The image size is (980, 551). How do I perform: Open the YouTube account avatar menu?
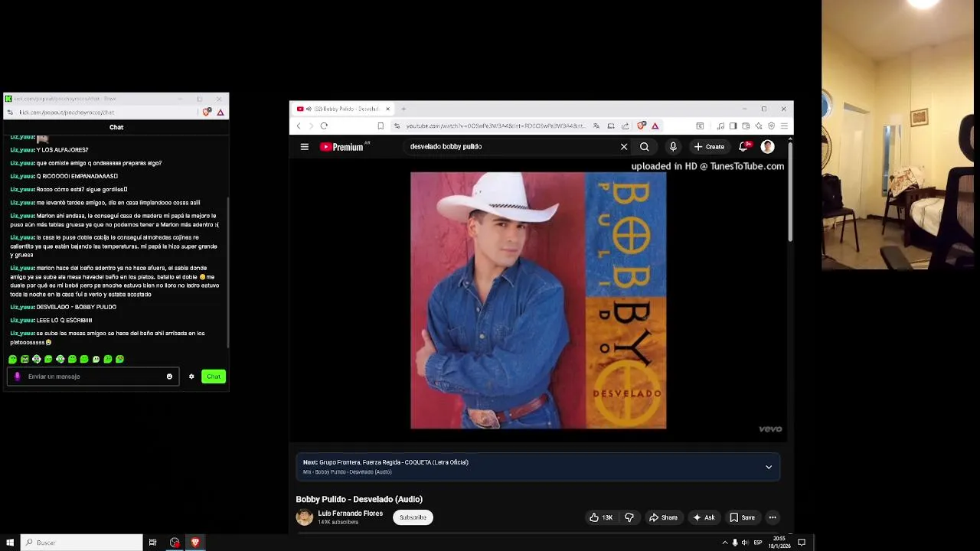pyautogui.click(x=767, y=147)
